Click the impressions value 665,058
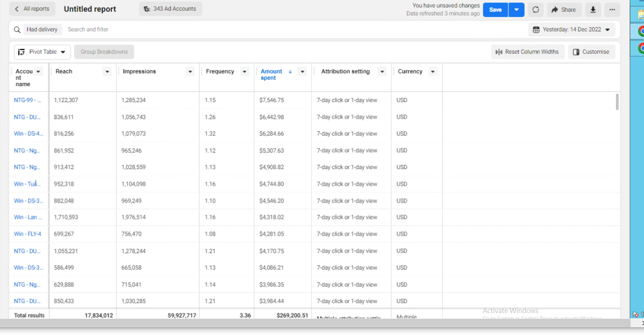The width and height of the screenshot is (644, 335). [131, 268]
